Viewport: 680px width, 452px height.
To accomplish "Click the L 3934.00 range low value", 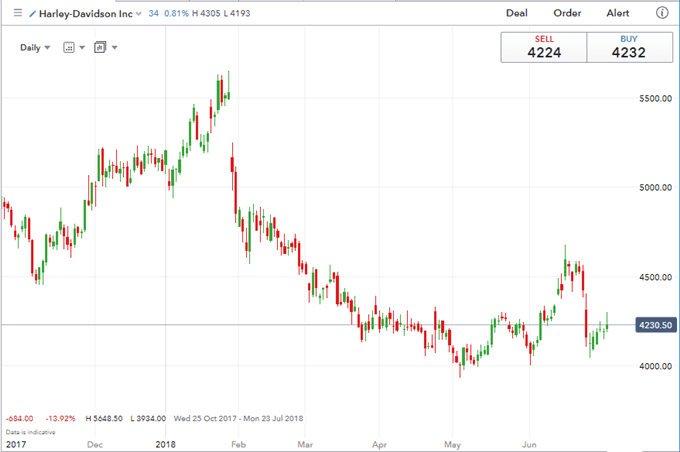I will click(148, 419).
